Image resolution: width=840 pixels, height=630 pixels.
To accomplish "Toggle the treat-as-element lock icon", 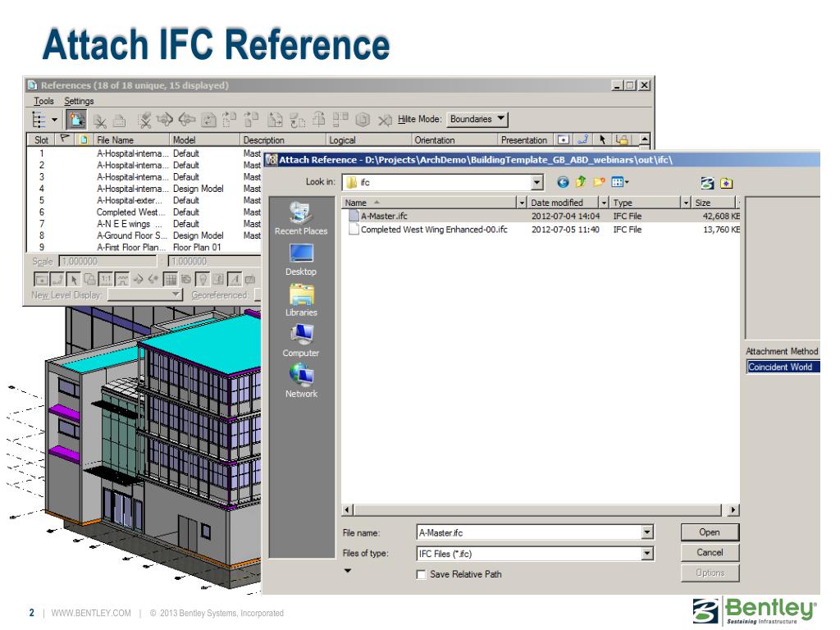I will click(90, 279).
